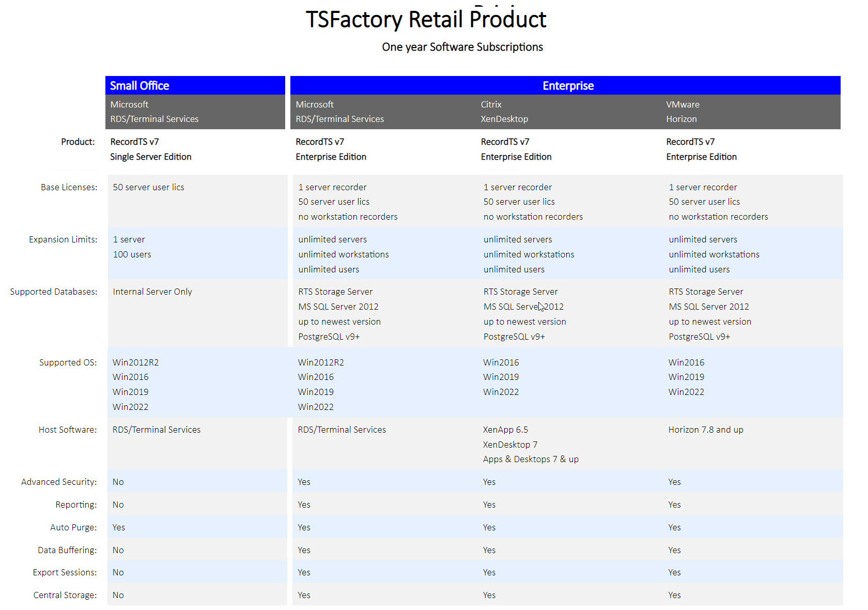The width and height of the screenshot is (868, 610).
Task: Select the Small Office header
Action: click(x=195, y=85)
